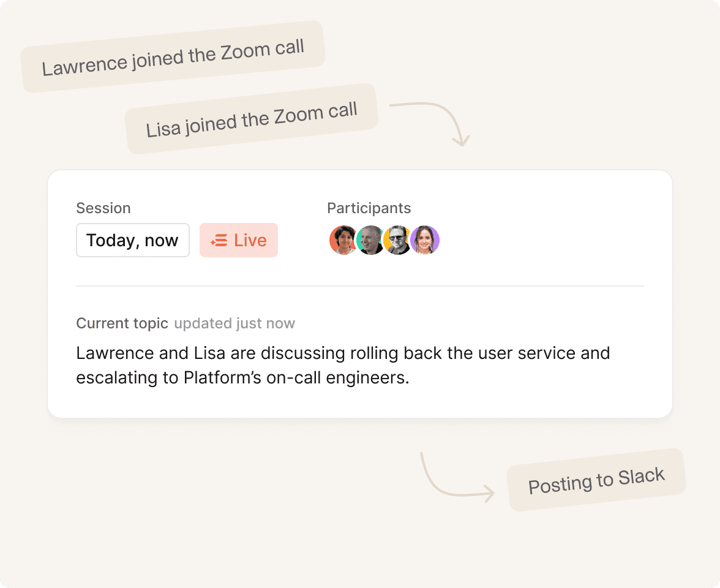Click the divider line under the session row
This screenshot has height=588, width=720.
[360, 285]
